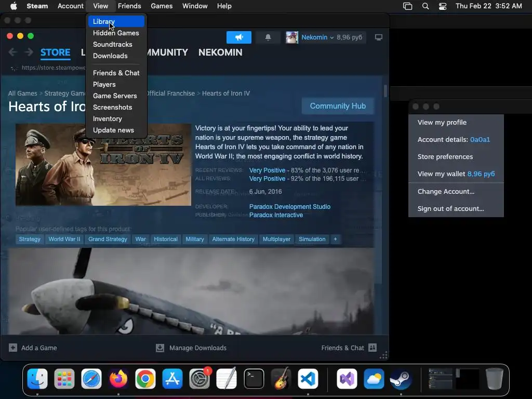
Task: Open the Account menu in the menu bar
Action: 70,6
